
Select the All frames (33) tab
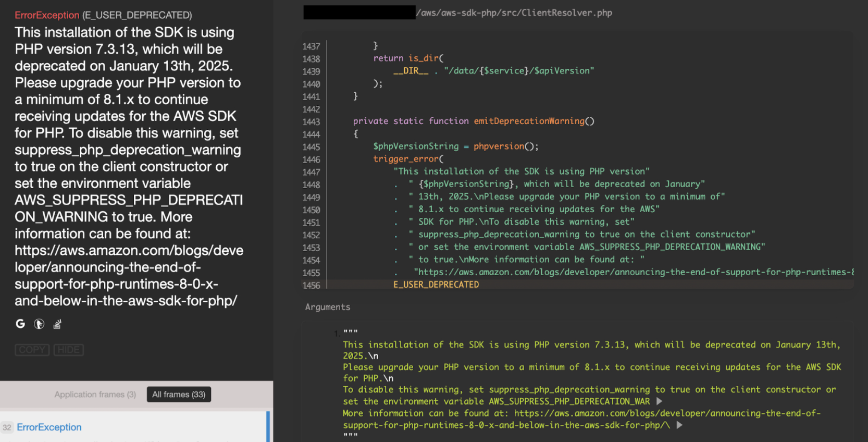click(x=179, y=395)
